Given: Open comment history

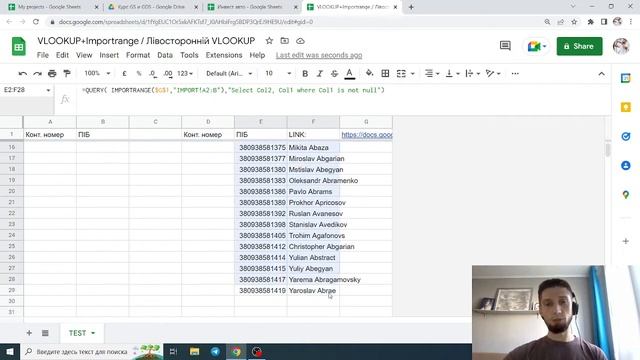Looking at the screenshot, I should [x=505, y=46].
